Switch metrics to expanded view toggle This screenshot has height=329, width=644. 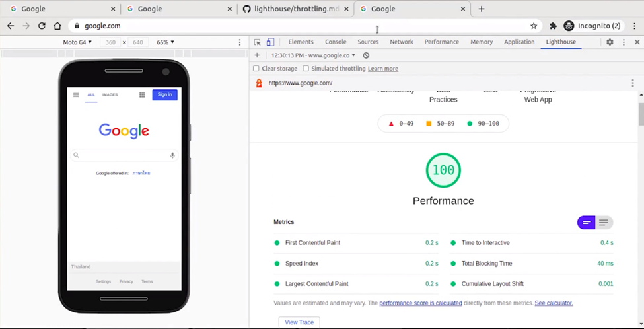point(604,223)
